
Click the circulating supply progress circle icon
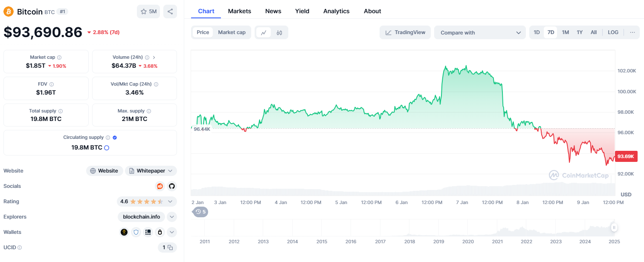coord(107,147)
